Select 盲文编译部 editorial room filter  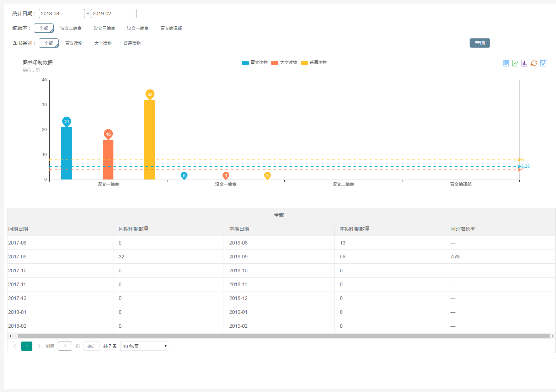[x=171, y=28]
